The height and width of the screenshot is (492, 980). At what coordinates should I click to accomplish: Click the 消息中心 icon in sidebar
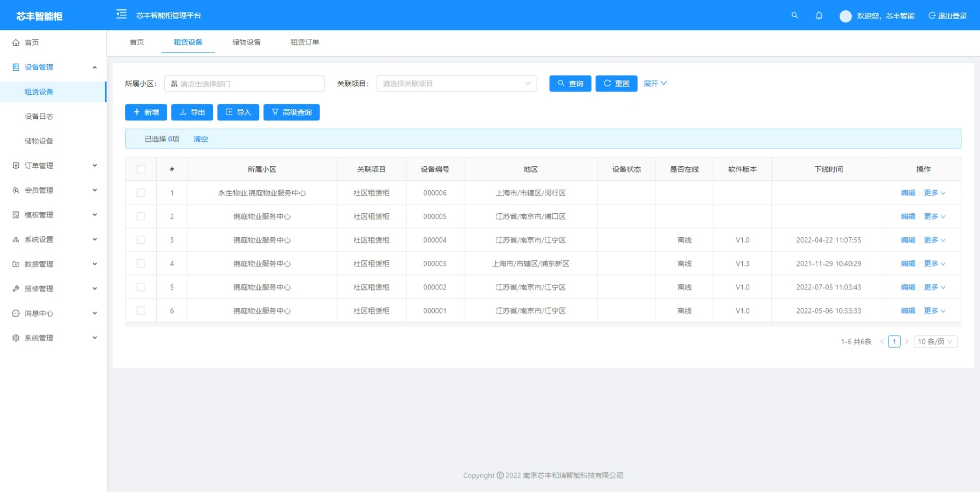point(16,313)
